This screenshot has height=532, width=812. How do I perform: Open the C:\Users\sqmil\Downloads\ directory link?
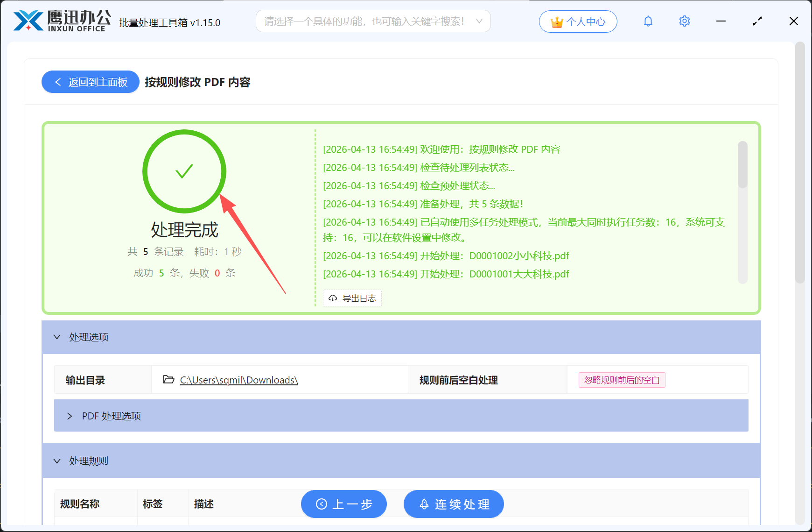(x=238, y=380)
